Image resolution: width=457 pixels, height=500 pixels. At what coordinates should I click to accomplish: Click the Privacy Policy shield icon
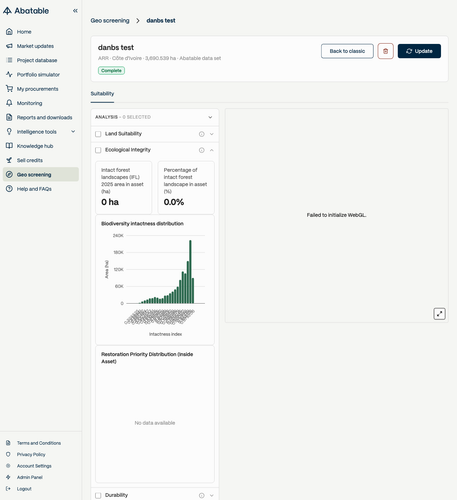click(x=8, y=454)
